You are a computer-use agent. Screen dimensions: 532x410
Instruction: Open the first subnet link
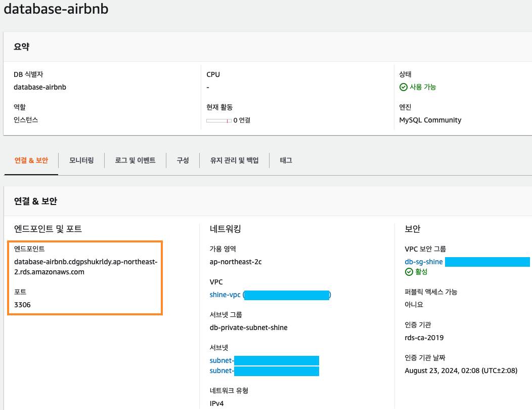(x=221, y=360)
